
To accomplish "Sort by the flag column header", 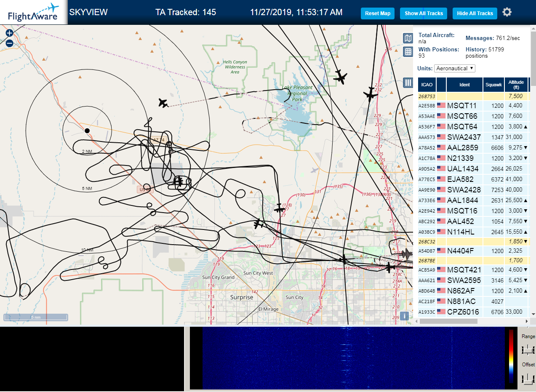I will point(441,85).
